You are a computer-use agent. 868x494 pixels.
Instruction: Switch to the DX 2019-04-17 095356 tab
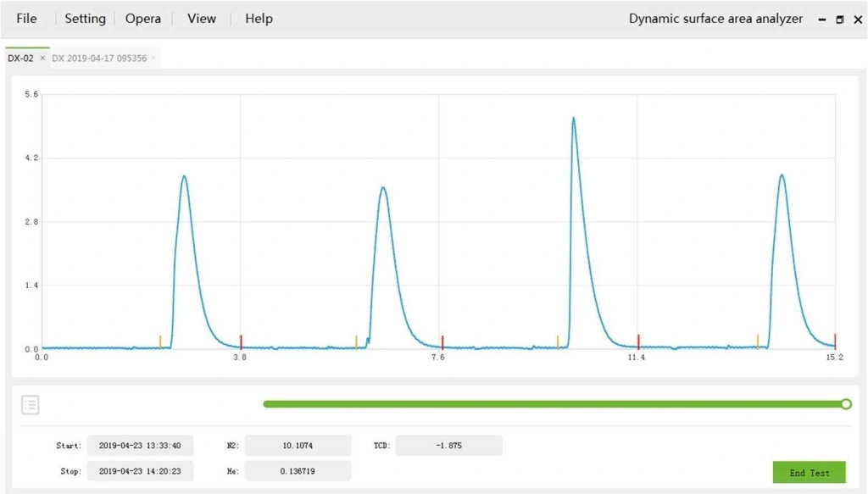coord(99,58)
